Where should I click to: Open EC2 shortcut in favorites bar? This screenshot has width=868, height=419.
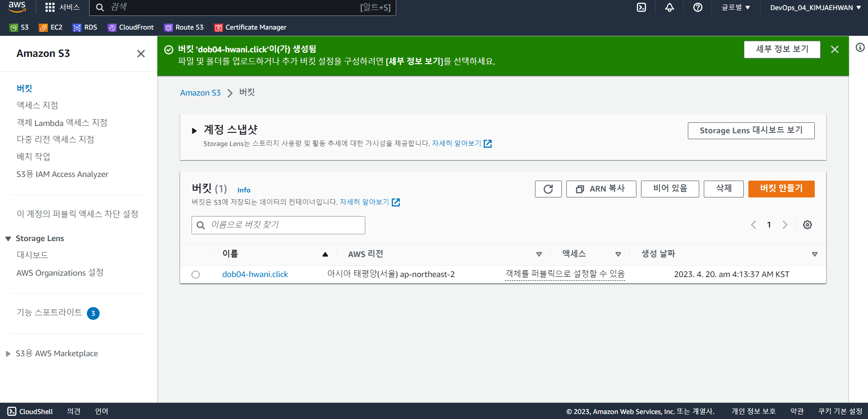pyautogui.click(x=50, y=27)
